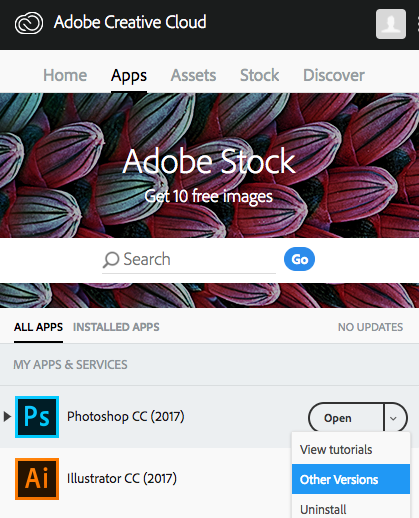
Task: Click in the Stock Search field
Action: (189, 260)
